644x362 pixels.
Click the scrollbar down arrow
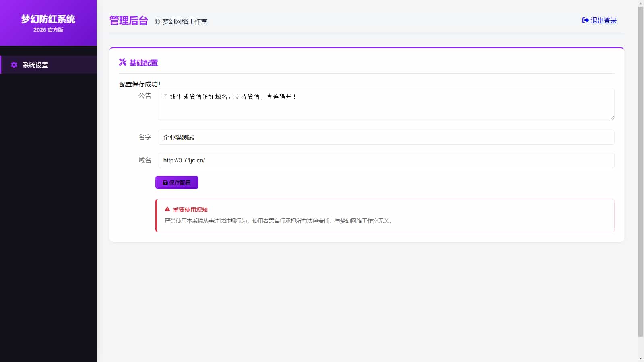[x=640, y=358]
